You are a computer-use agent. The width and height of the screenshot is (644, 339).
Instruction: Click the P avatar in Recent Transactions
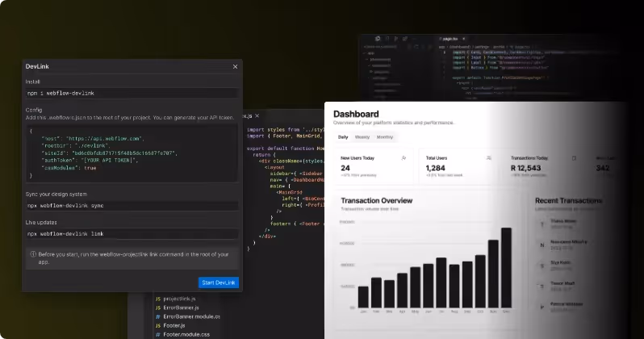point(542,307)
